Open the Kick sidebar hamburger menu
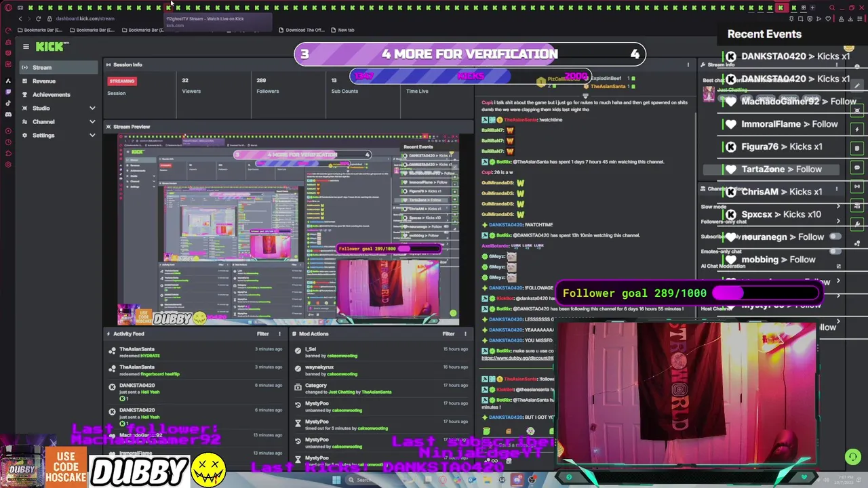Image resolution: width=868 pixels, height=488 pixels. point(26,47)
